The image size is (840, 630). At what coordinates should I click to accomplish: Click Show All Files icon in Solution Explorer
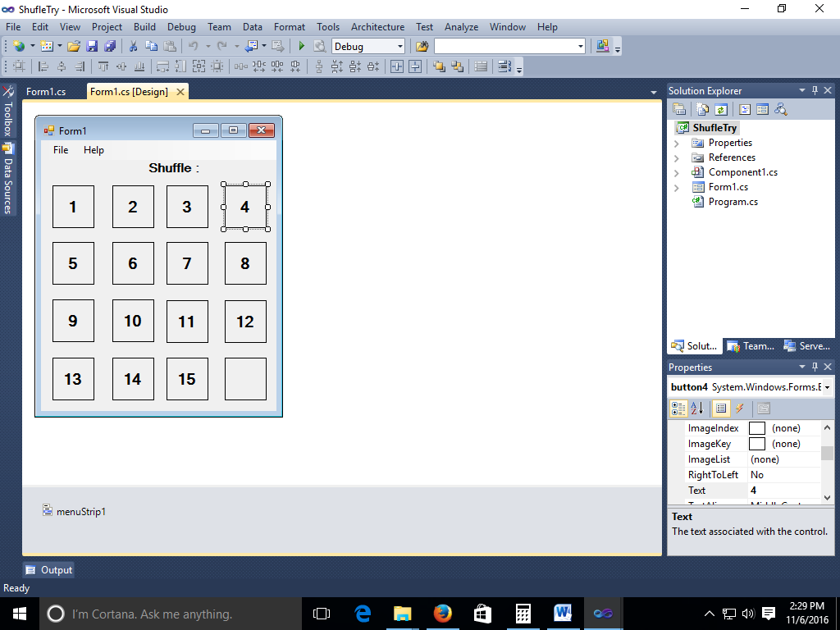703,109
